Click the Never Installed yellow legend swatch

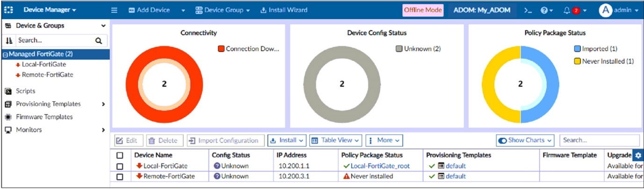(x=578, y=61)
